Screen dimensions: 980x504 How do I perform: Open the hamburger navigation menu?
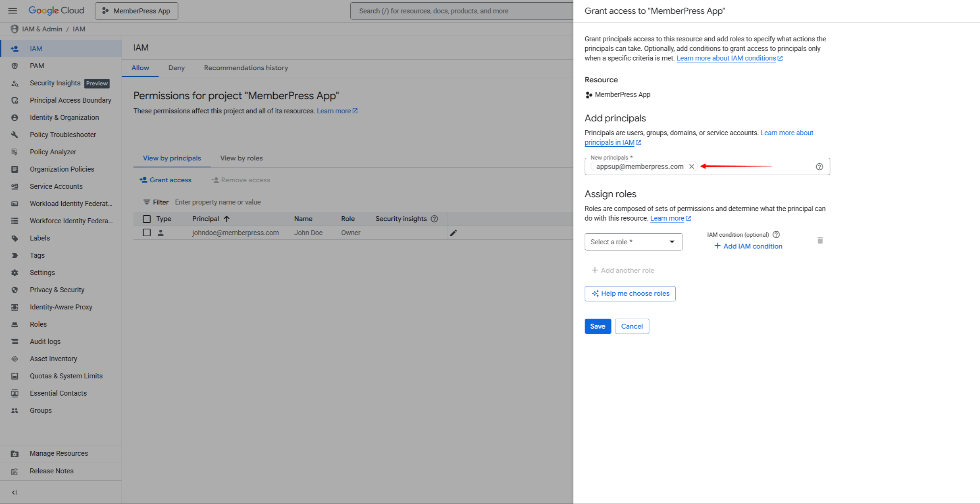click(x=13, y=11)
